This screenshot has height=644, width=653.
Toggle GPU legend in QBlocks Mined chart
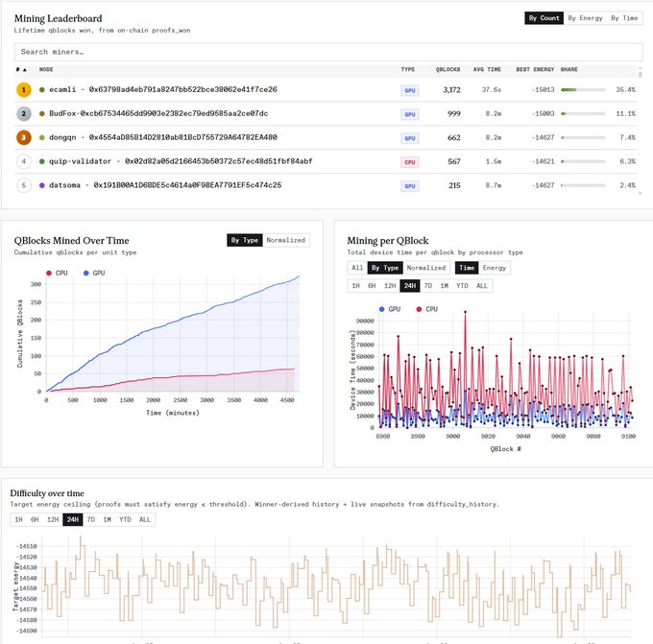pos(94,274)
